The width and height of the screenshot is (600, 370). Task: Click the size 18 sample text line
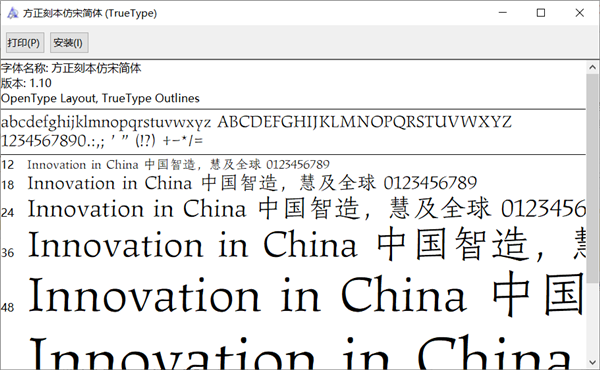click(x=253, y=183)
